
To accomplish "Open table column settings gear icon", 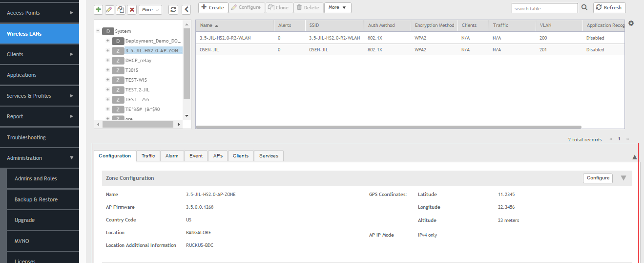I will tap(631, 23).
